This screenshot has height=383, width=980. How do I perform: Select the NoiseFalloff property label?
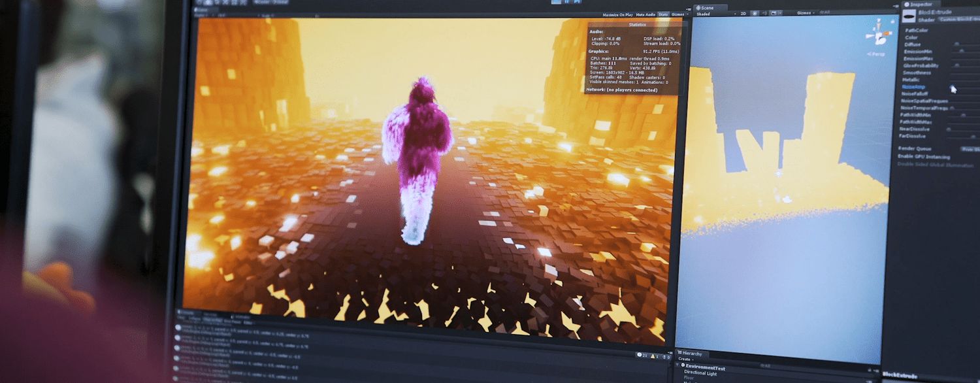915,93
